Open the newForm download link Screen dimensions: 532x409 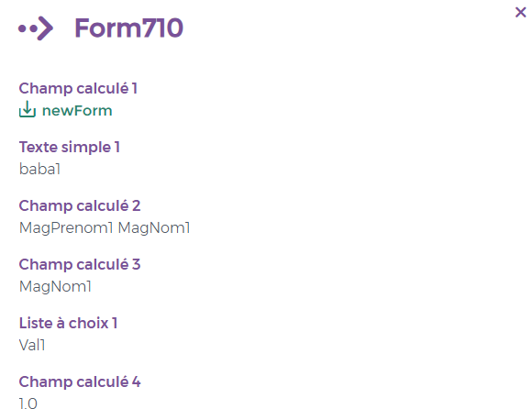[77, 111]
